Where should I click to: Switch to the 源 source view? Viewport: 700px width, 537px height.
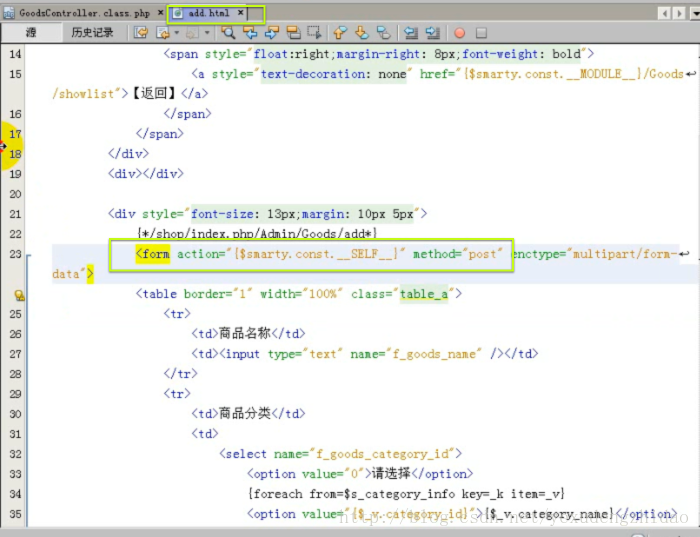[x=30, y=33]
